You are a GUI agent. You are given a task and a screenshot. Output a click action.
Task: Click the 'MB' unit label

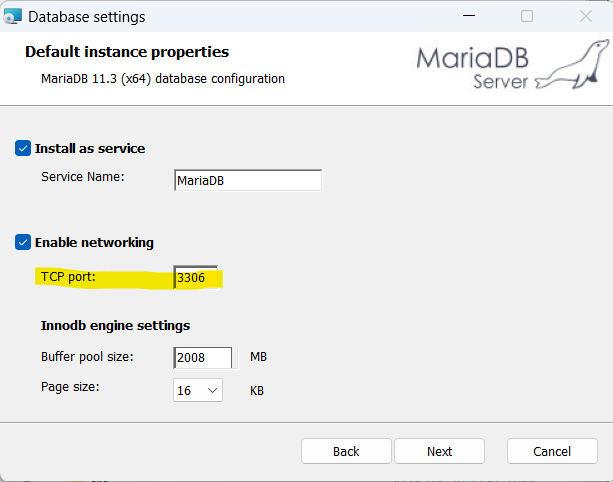point(258,357)
